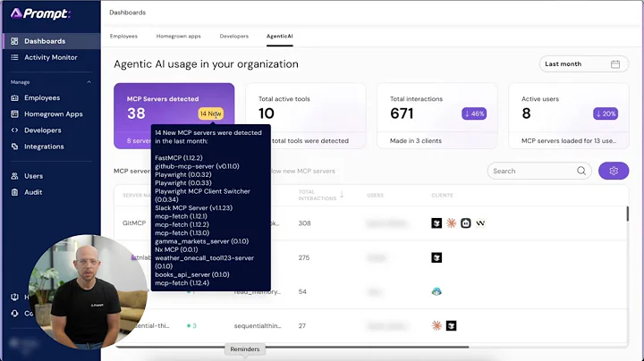Viewport: 644px width, 361px height.
Task: Click the Homegrown Apps sidebar icon
Action: [x=14, y=114]
